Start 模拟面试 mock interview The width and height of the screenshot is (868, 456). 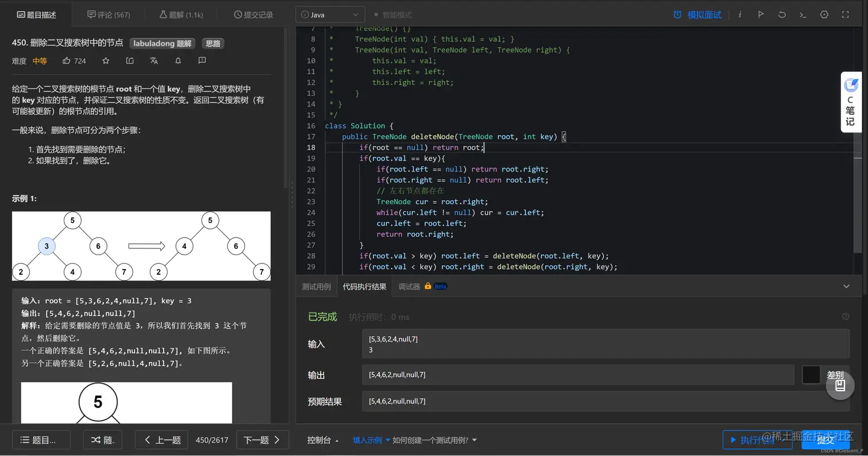[697, 15]
